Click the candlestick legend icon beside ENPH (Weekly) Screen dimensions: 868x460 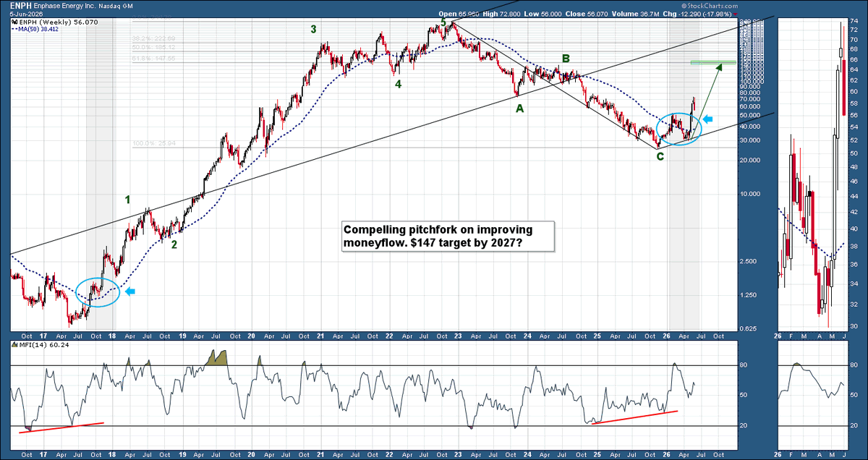(15, 23)
